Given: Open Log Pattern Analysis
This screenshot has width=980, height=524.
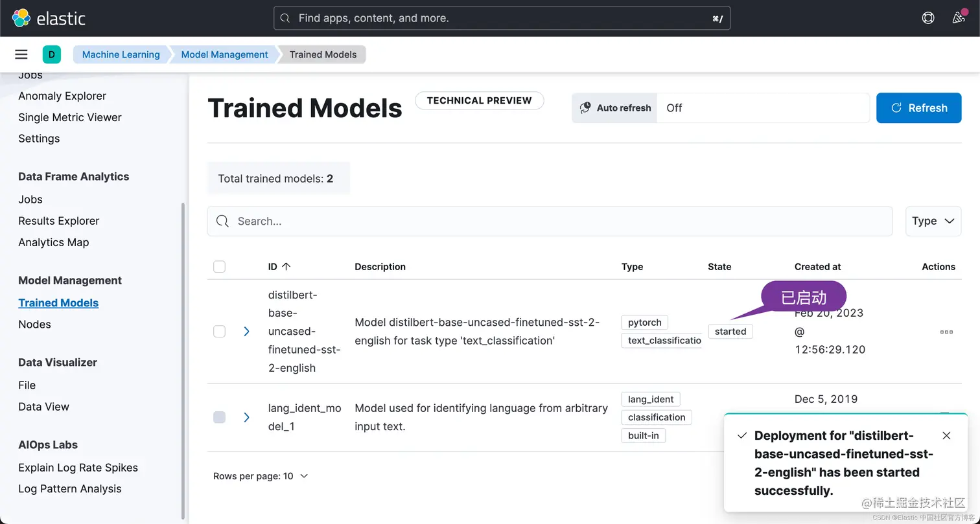Looking at the screenshot, I should [70, 489].
